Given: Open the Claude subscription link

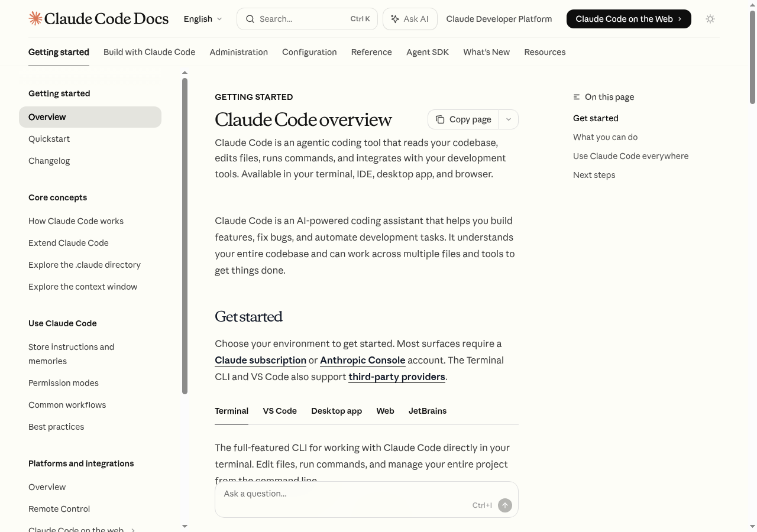Looking at the screenshot, I should 260,360.
